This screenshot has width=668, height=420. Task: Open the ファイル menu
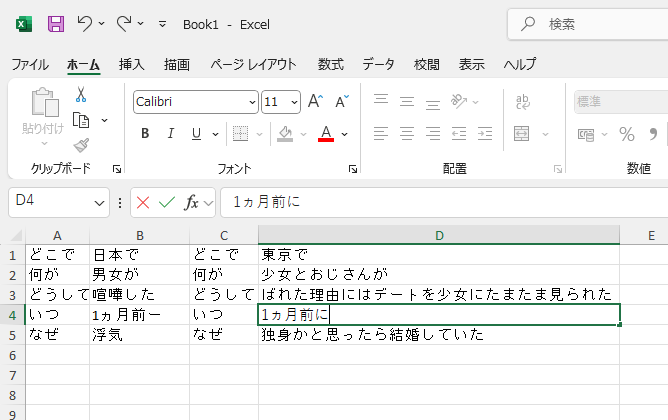(x=30, y=64)
